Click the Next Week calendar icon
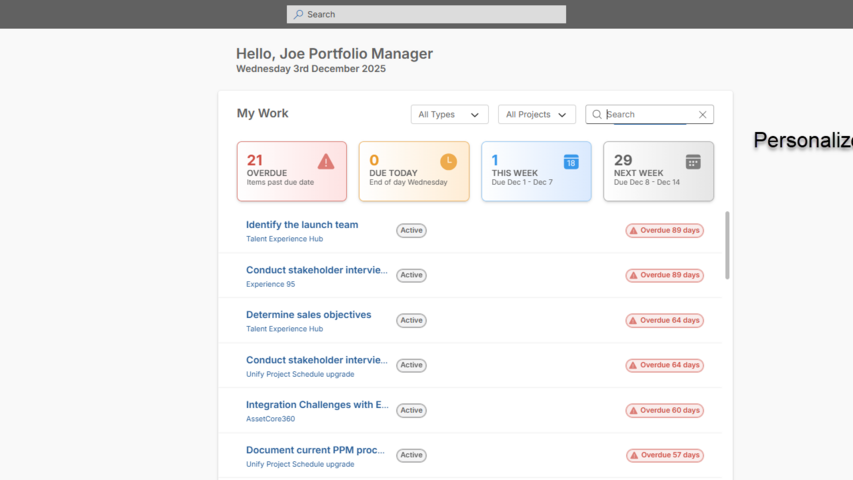The width and height of the screenshot is (853, 480). (693, 161)
